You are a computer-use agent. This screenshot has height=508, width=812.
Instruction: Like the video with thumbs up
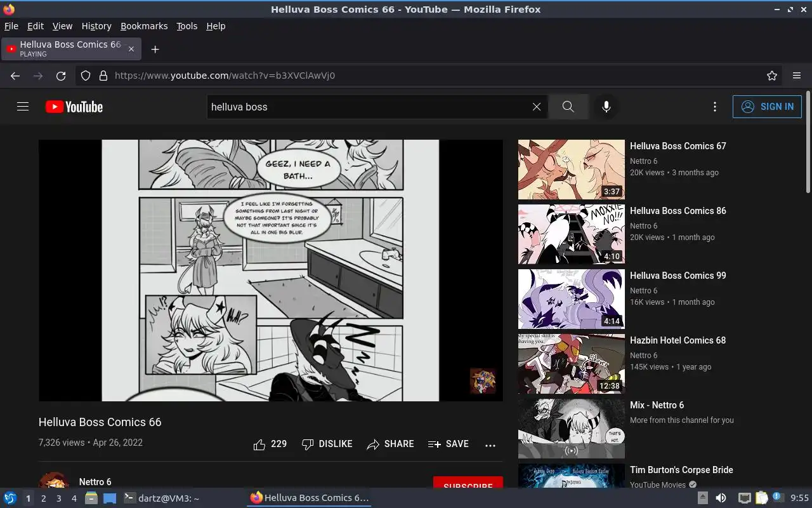270,444
